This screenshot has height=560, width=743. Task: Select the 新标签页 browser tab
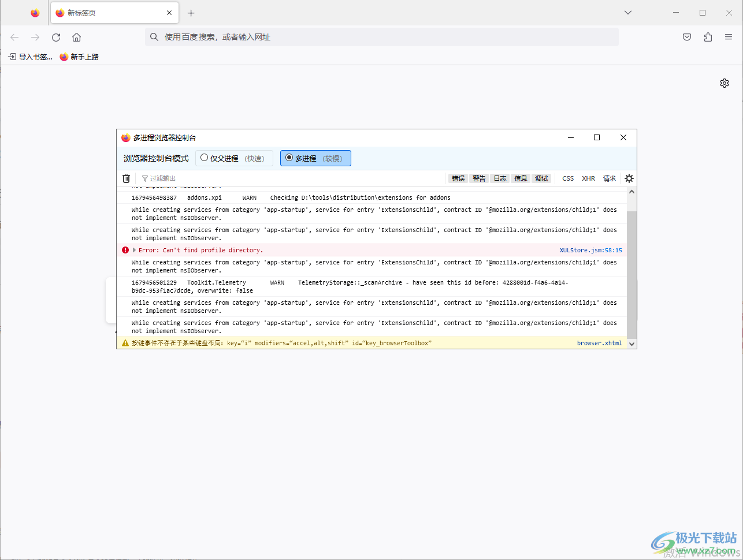(x=114, y=13)
